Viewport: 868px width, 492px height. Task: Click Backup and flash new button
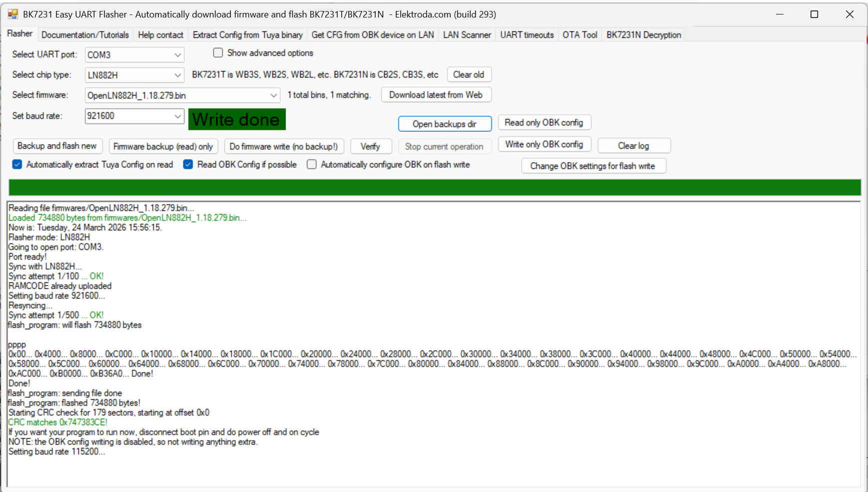click(57, 146)
